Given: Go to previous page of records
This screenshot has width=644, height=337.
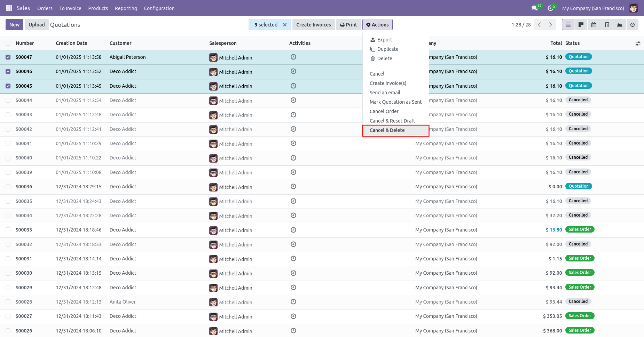Looking at the screenshot, I should point(539,25).
